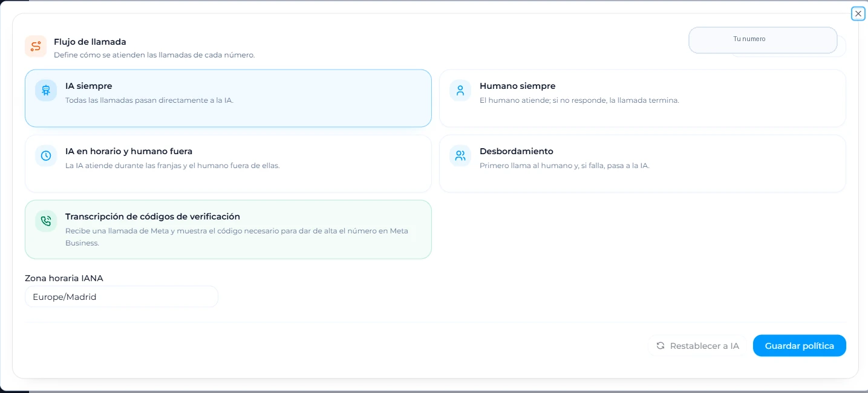Click the Flujo de llamada route icon

point(36,47)
